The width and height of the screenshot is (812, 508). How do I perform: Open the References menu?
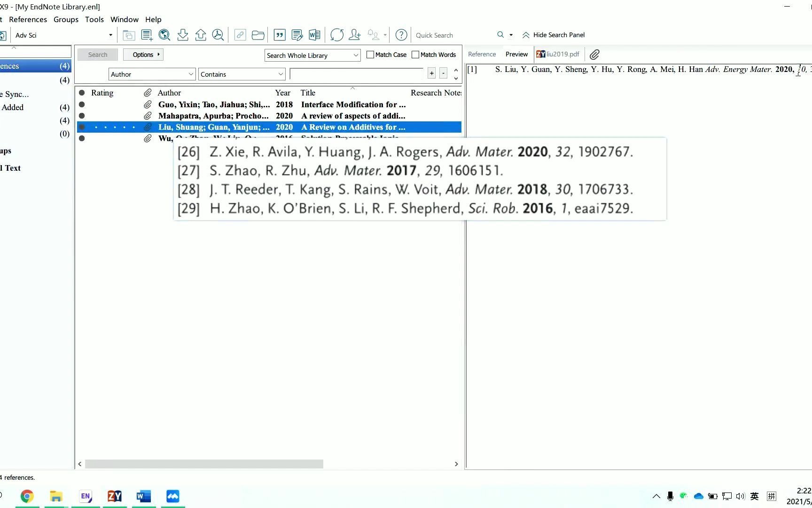point(28,19)
